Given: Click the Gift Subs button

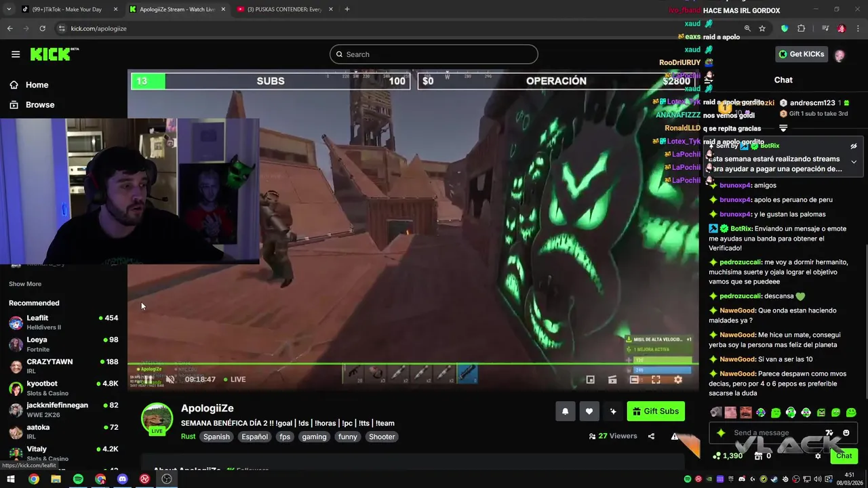Looking at the screenshot, I should 656,411.
